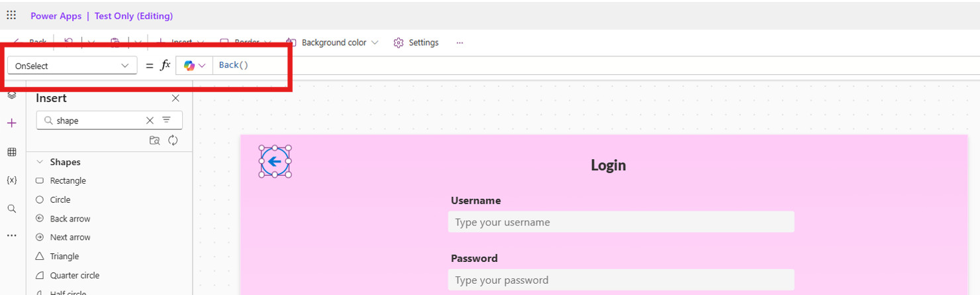Open Variables {x} icon in sidebar
The height and width of the screenshot is (295, 980).
(x=11, y=180)
